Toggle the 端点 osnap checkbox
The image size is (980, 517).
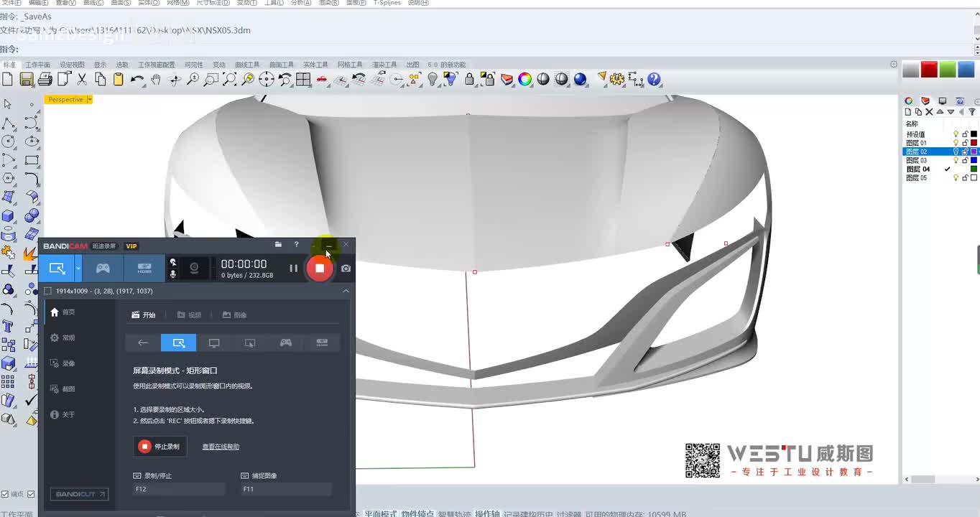tap(5, 494)
